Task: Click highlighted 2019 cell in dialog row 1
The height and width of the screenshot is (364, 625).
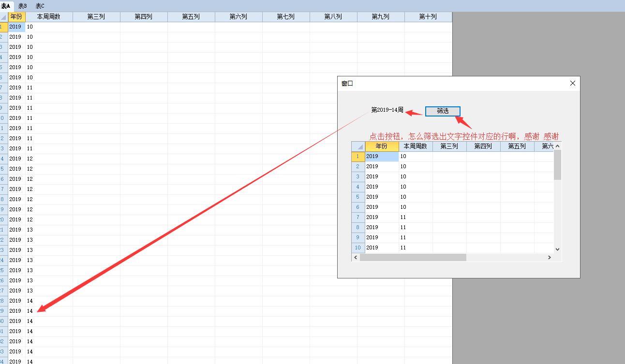Action: [382, 156]
